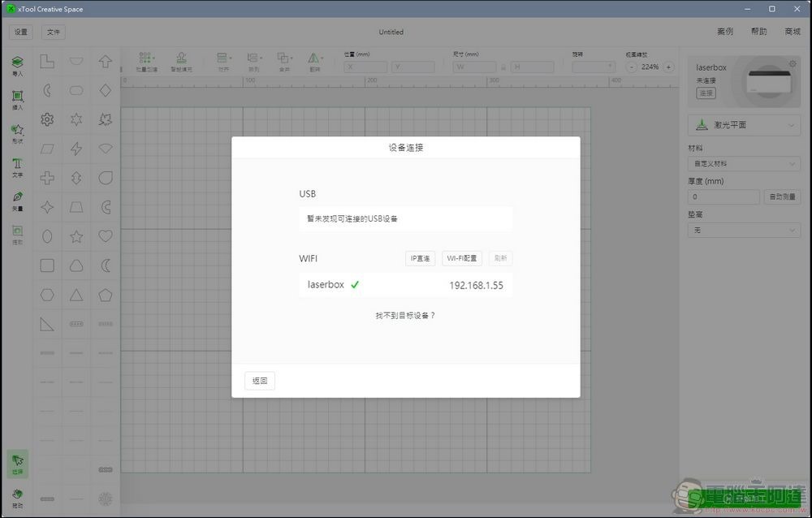Zoom out with the minus button
The height and width of the screenshot is (518, 812).
click(x=631, y=67)
